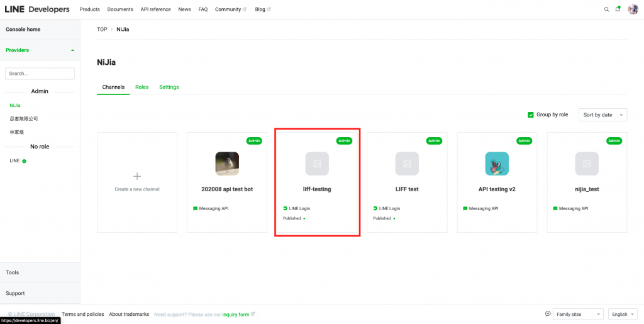Open the 202008 api test bot title

coord(227,189)
